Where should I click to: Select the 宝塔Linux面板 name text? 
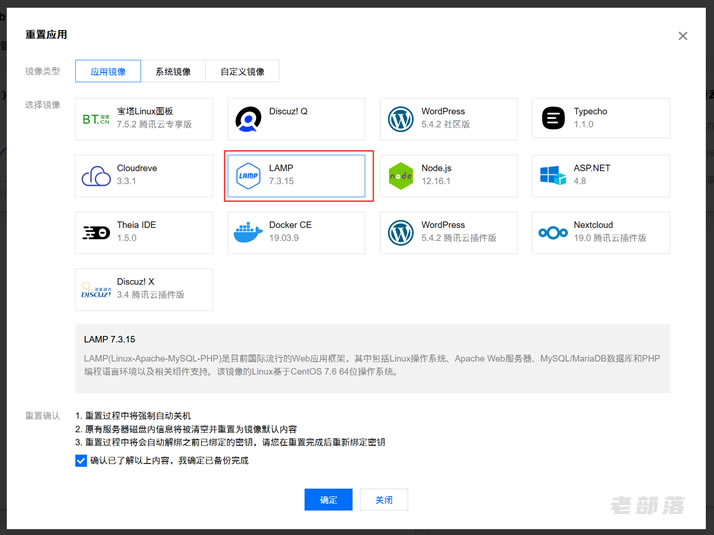click(x=145, y=111)
